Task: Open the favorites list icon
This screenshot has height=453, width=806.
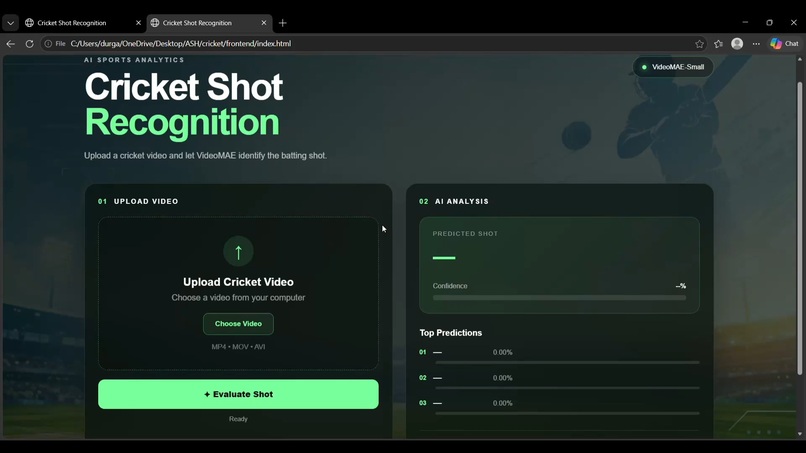Action: click(x=719, y=44)
